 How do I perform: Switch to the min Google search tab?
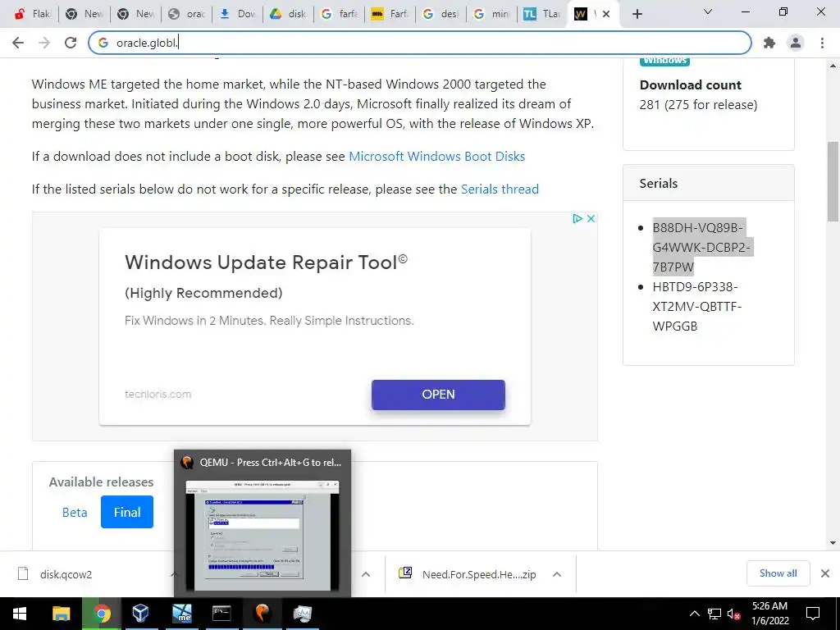492,14
